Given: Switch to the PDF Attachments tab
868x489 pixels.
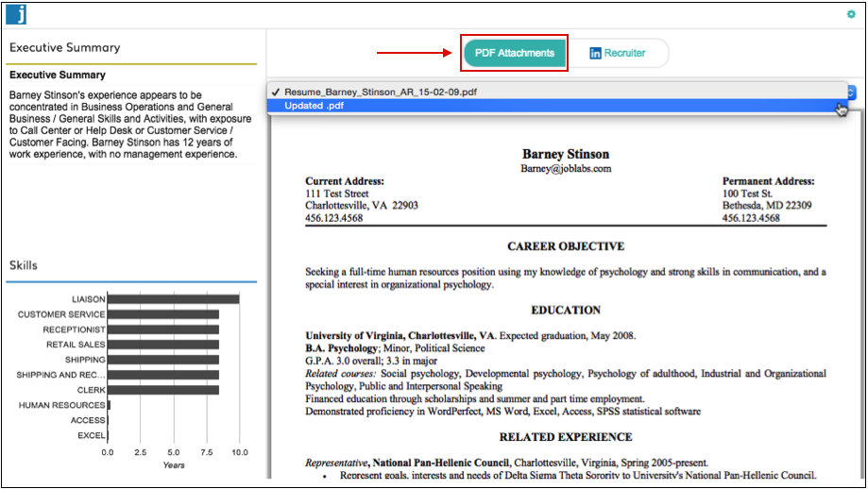Looking at the screenshot, I should [x=514, y=53].
